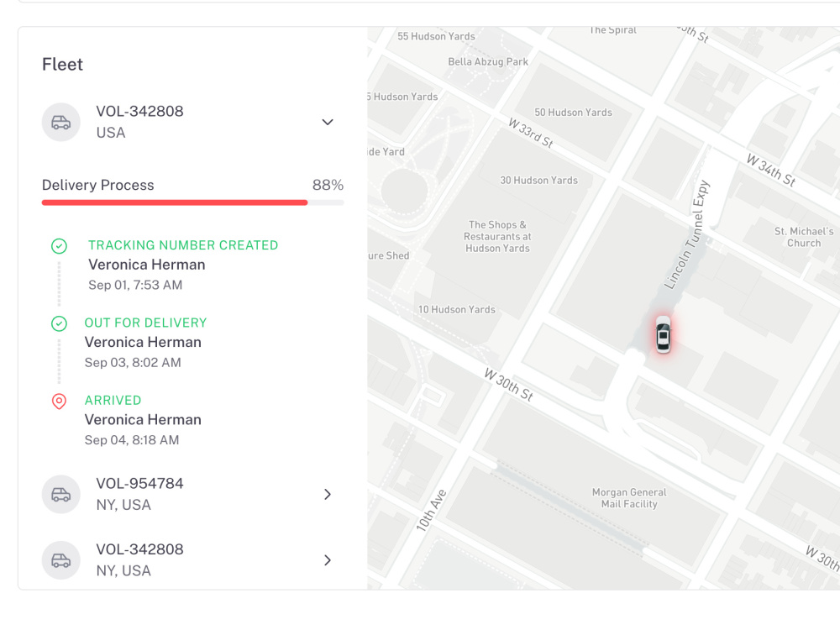Image resolution: width=840 pixels, height=630 pixels.
Task: Click the Sep 03, 8:02 AM timestamp
Action: tap(133, 363)
